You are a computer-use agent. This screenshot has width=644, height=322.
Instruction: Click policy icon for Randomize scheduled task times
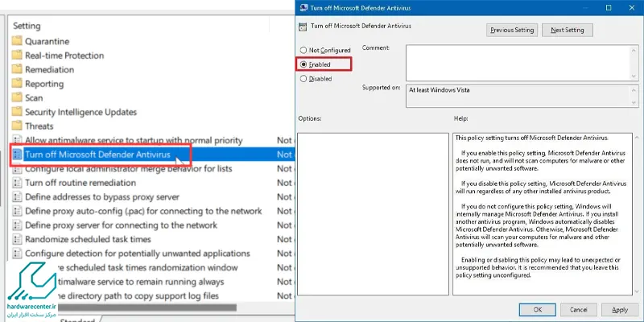coord(17,239)
